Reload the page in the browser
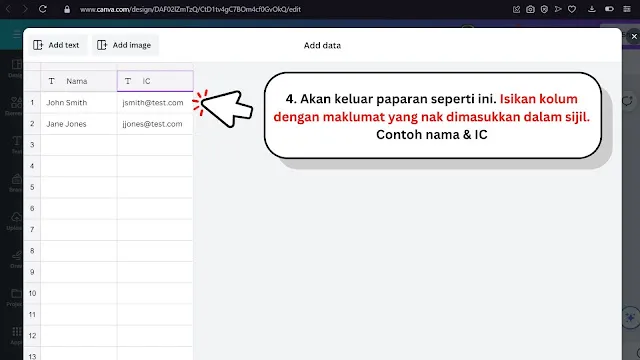 tap(42, 9)
